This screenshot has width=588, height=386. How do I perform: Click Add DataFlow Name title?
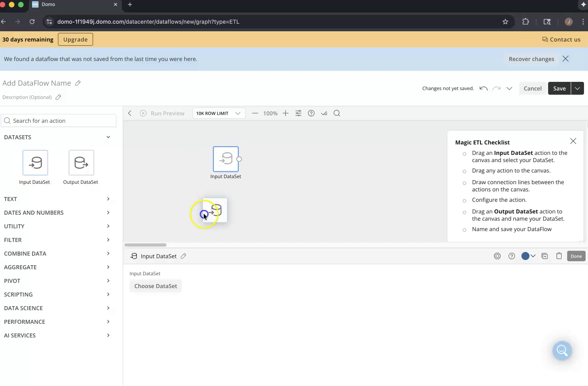[x=36, y=83]
